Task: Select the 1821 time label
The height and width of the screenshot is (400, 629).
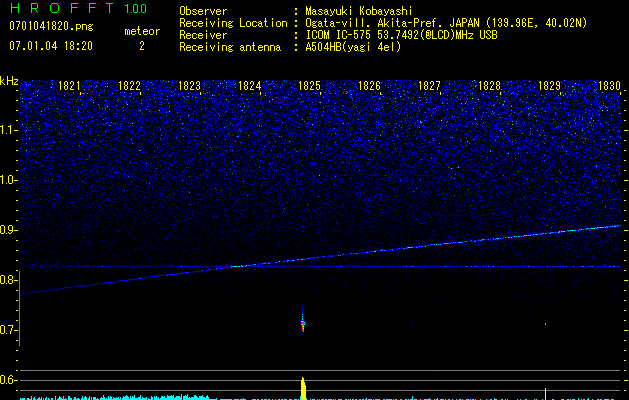Action: pos(70,87)
